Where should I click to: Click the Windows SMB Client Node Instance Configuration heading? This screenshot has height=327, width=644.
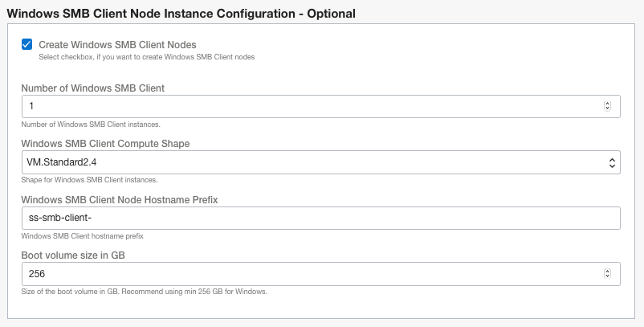pyautogui.click(x=181, y=14)
